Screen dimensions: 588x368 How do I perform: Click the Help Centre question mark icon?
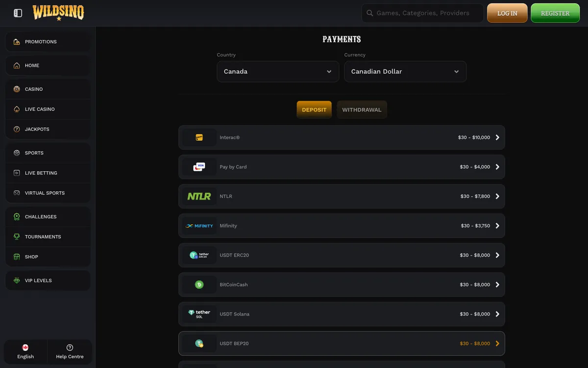click(70, 347)
